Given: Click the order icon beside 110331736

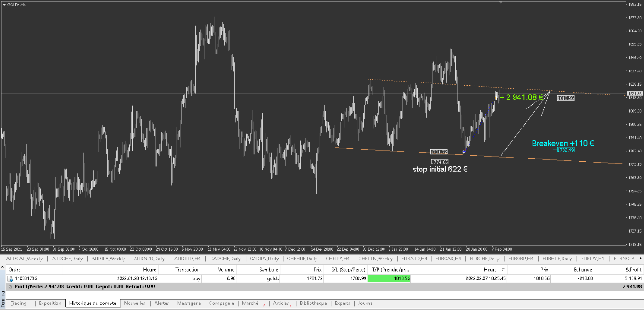Looking at the screenshot, I should coord(10,278).
